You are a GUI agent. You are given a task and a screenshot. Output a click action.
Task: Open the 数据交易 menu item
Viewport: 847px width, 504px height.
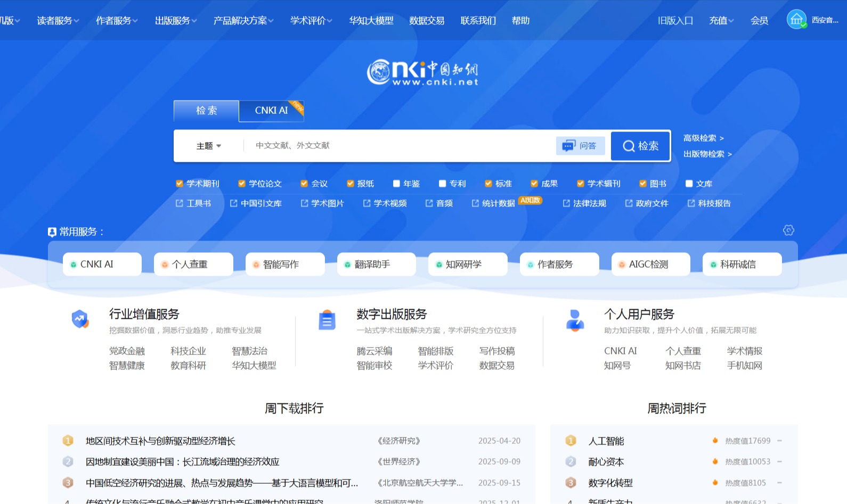pyautogui.click(x=427, y=20)
